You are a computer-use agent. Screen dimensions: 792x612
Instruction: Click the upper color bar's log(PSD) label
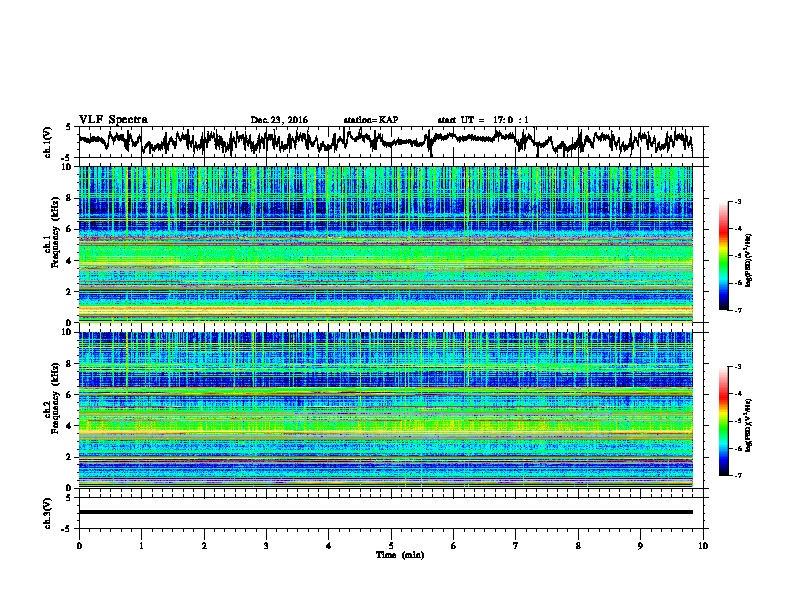point(749,260)
